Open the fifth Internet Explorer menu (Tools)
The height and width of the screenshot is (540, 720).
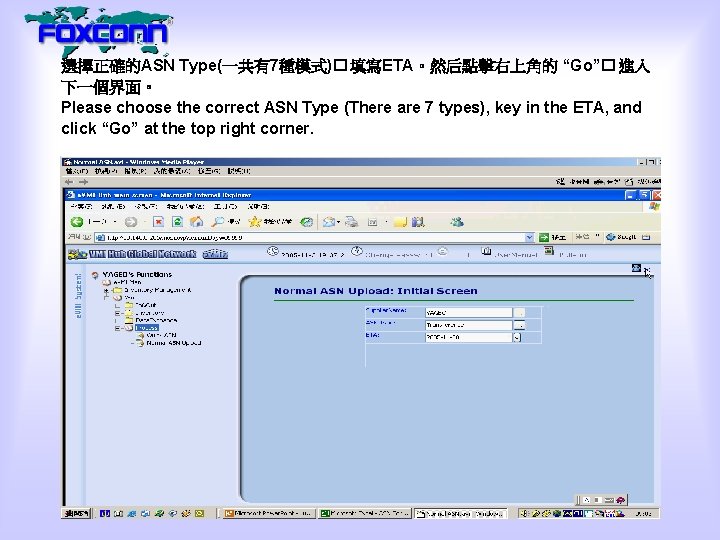225,207
